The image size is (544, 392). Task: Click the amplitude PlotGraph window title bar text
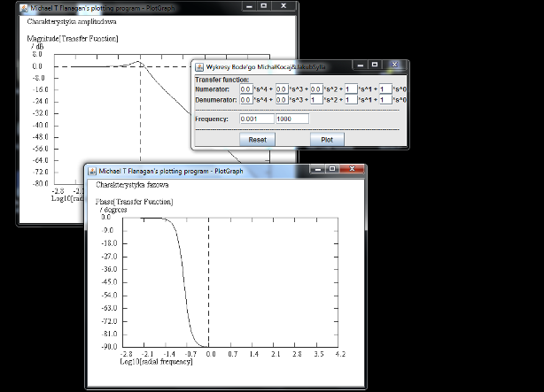click(103, 8)
